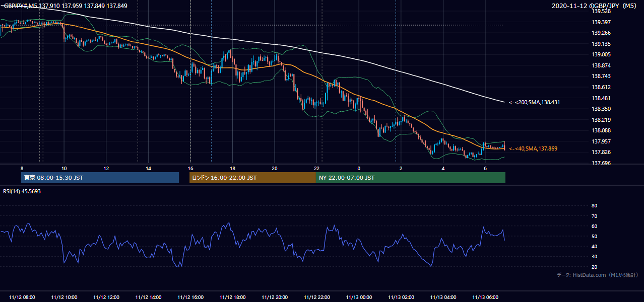644x302 pixels.
Task: Click RSI scale value 40
Action: tap(594, 247)
